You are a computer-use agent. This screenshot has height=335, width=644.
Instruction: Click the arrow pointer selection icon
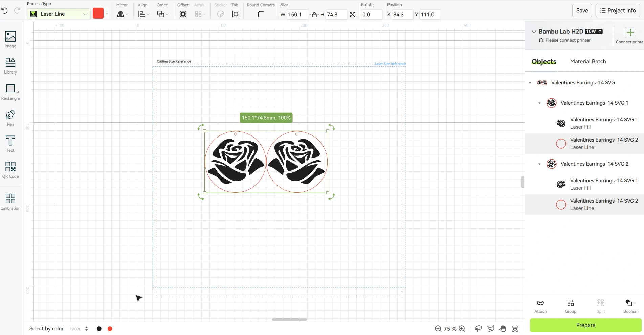click(x=491, y=329)
